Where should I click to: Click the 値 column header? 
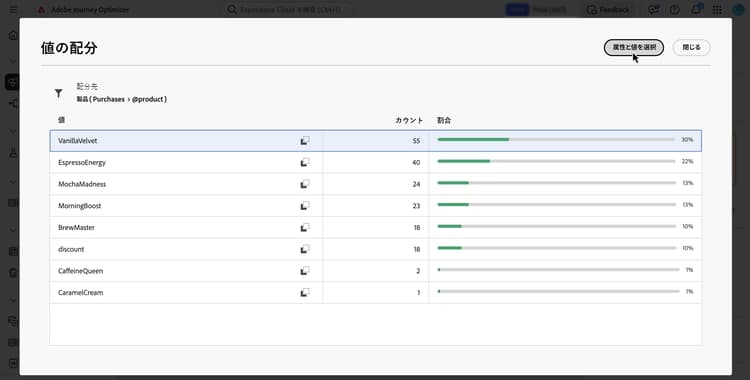tap(61, 120)
